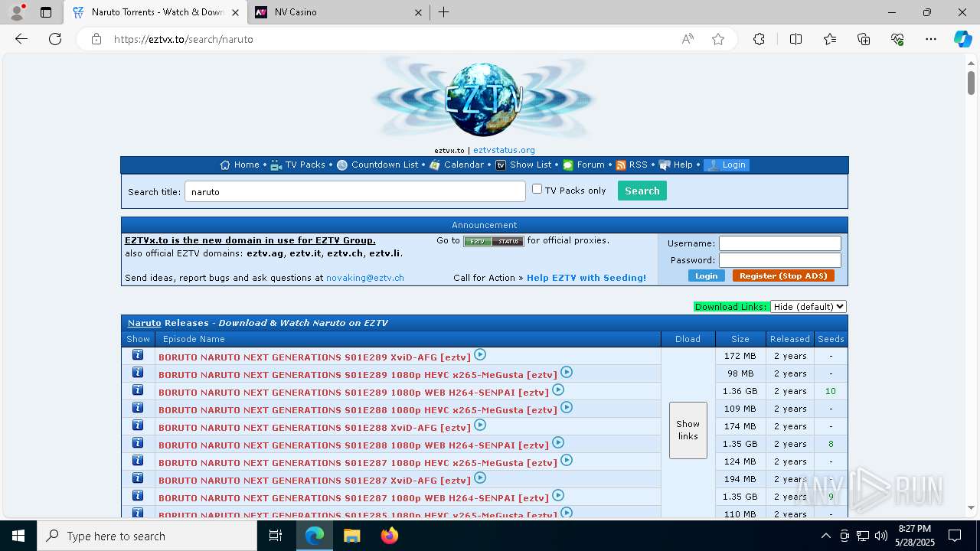Click info icon for S01E287 HEVC x265-MeGusta row
This screenshot has width=980, height=551.
(138, 461)
